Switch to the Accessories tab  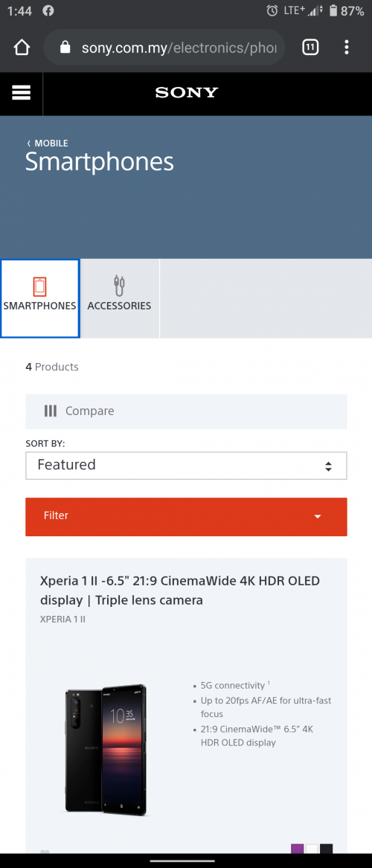(119, 298)
